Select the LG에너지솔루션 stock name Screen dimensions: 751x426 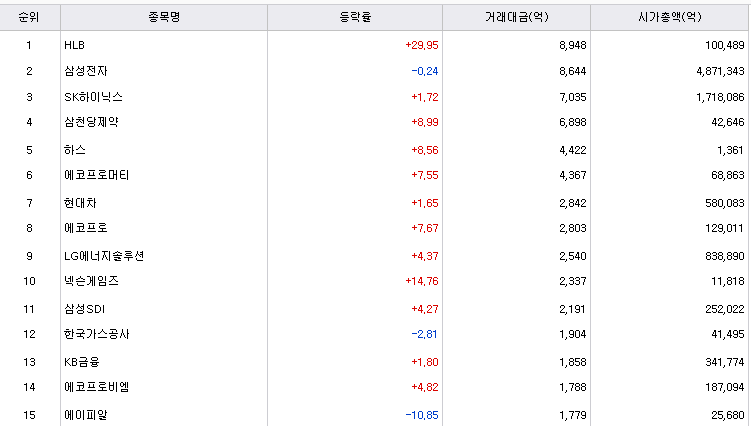(104, 256)
